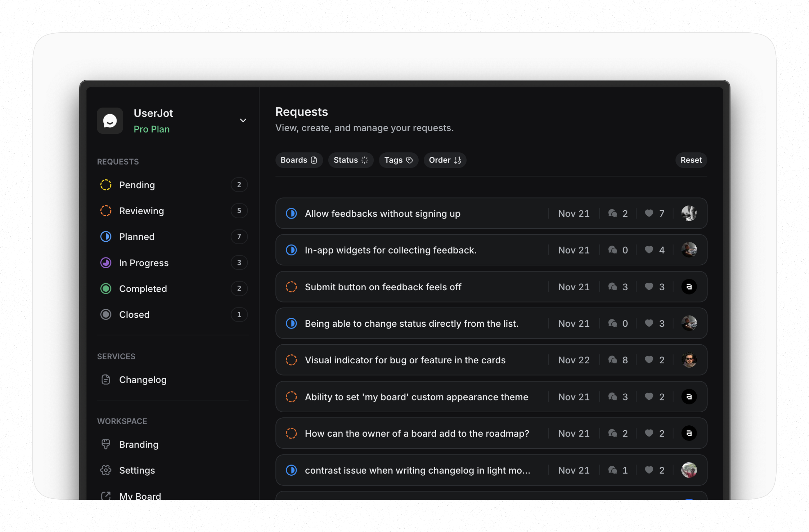
Task: Click the Completed green circle icon
Action: tap(106, 288)
